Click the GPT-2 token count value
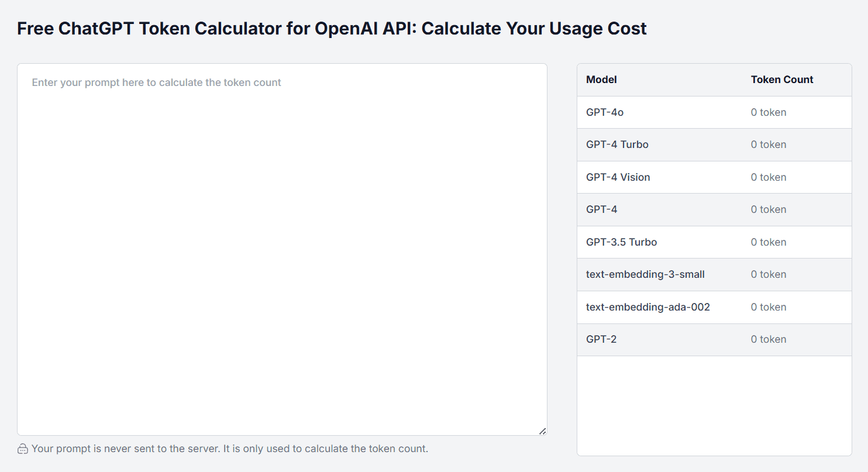The image size is (868, 472). pos(769,339)
